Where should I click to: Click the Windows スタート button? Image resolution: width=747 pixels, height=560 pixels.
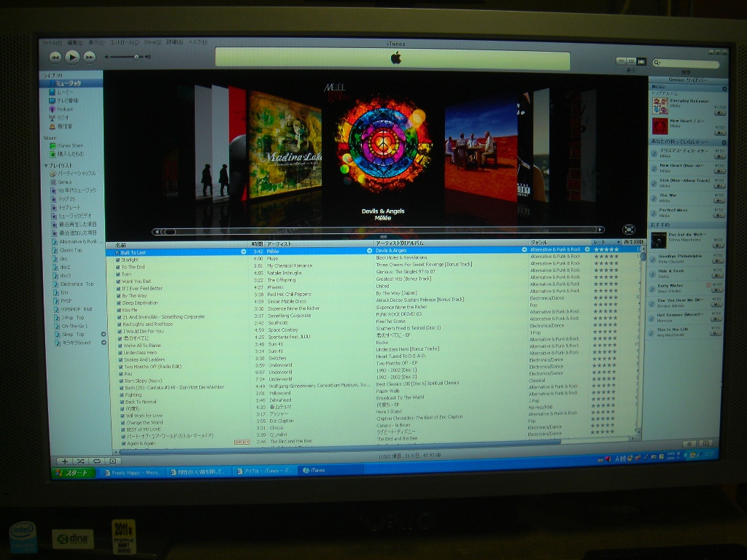pyautogui.click(x=73, y=472)
